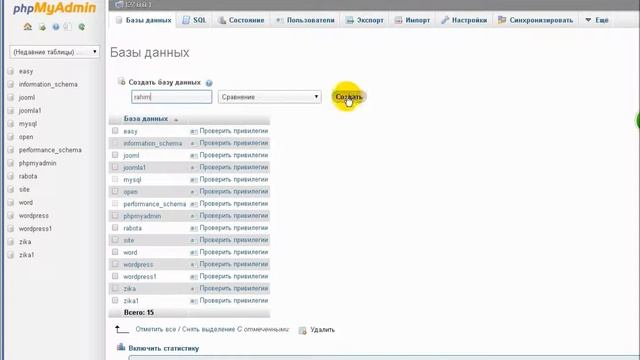Click privileges icon in the rabota row
Image resolution: width=640 pixels, height=360 pixels.
point(193,228)
